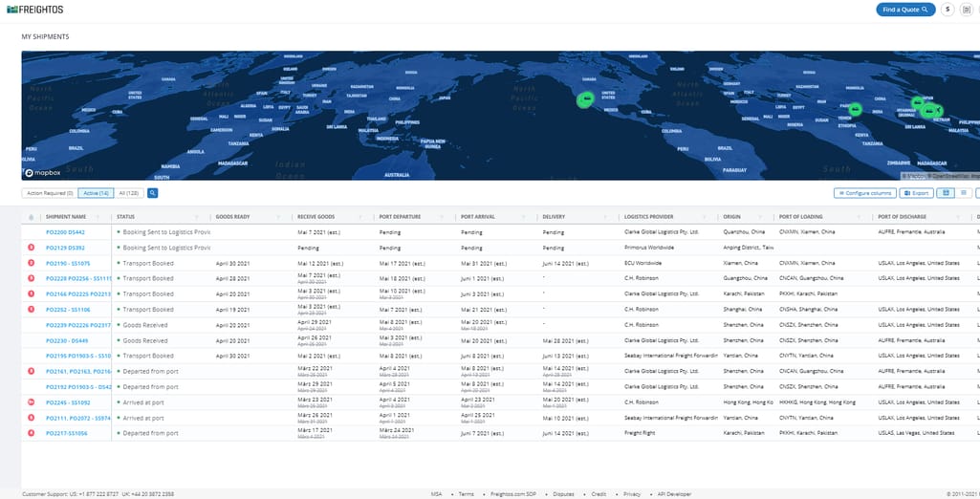980x499 pixels.
Task: Click Goods Received status for PO2230 - DS449
Action: 145,341
